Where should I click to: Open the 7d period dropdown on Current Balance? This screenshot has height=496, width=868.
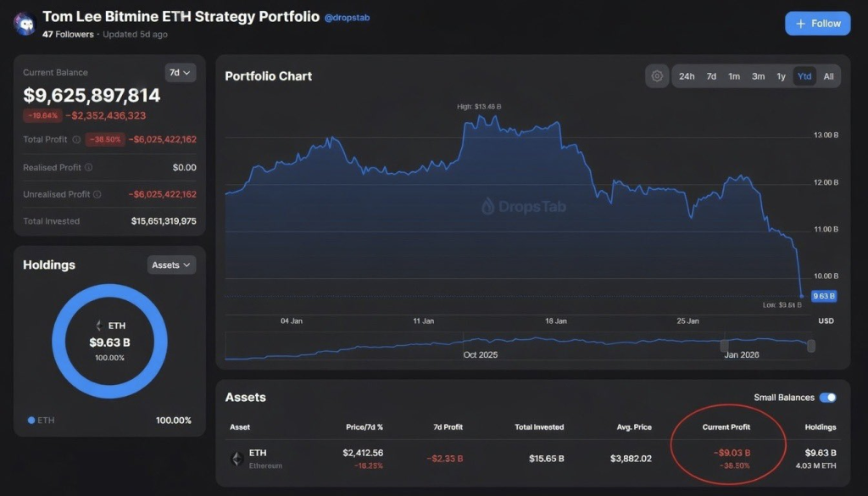180,73
